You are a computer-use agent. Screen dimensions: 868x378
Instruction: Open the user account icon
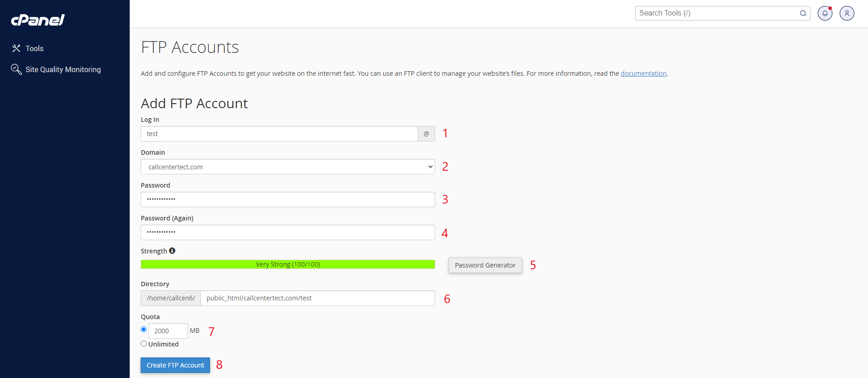(x=847, y=13)
